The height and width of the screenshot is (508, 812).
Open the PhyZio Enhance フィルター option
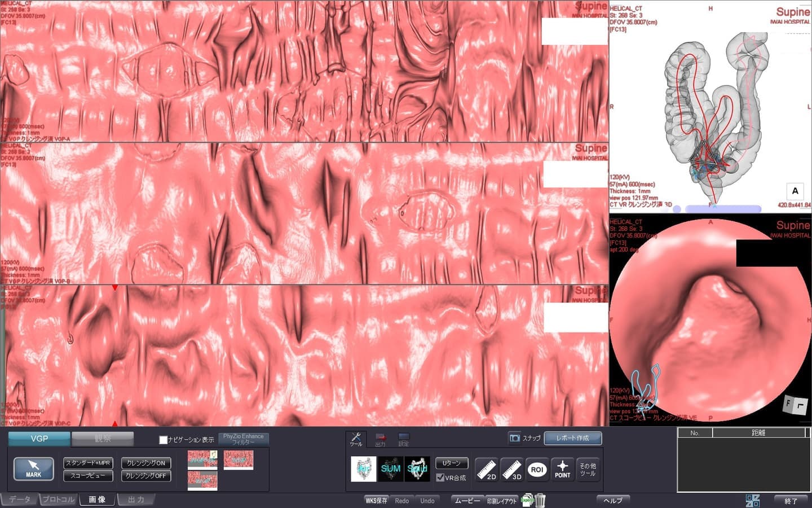coord(243,439)
